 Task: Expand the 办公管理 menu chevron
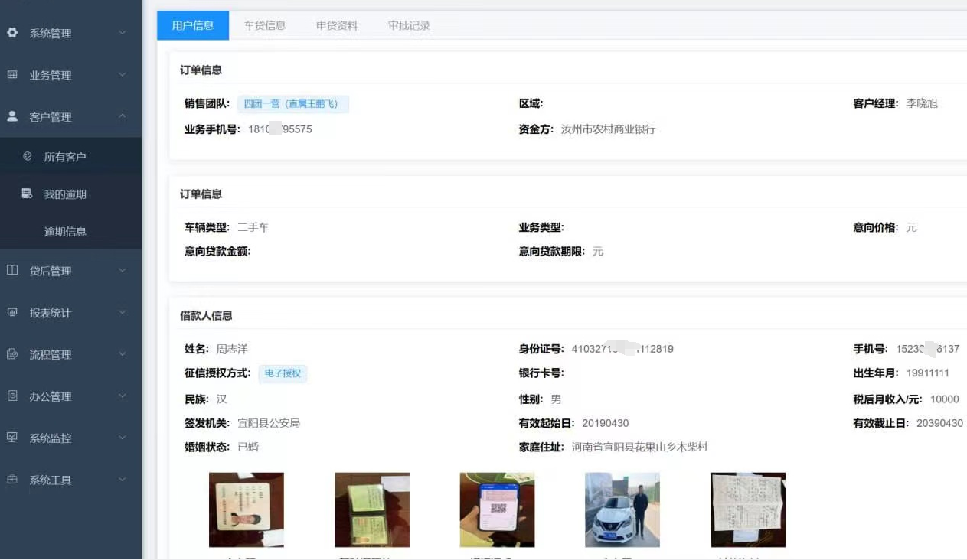123,396
